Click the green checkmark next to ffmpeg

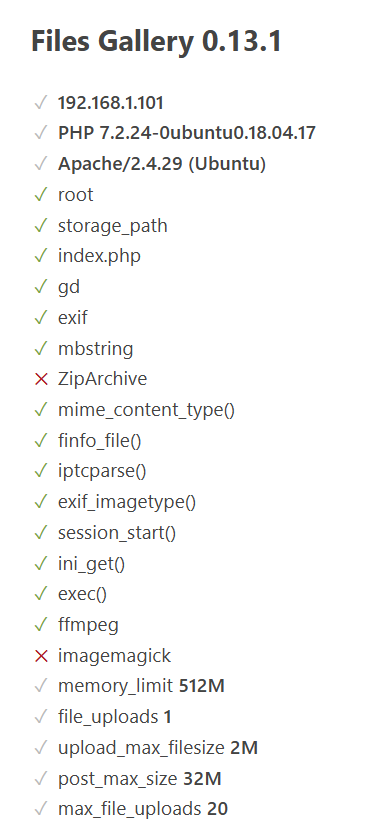41,625
